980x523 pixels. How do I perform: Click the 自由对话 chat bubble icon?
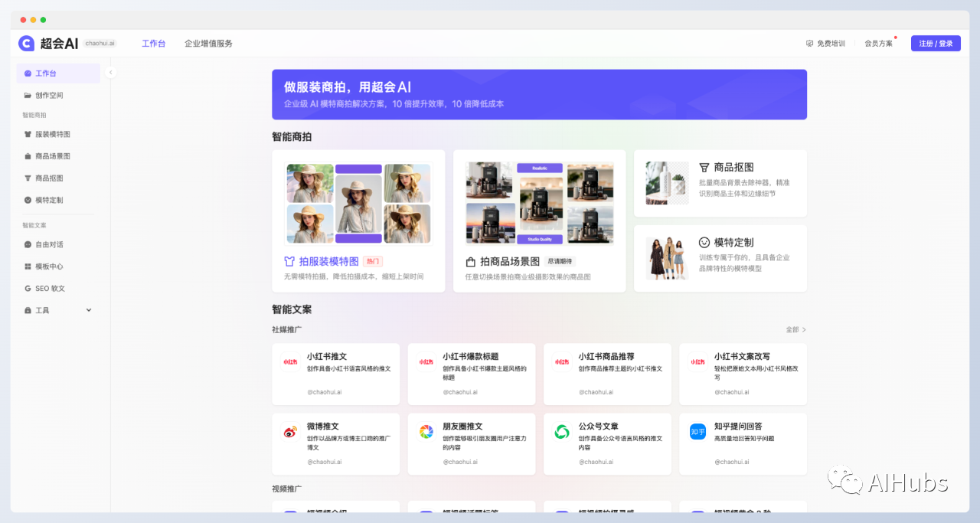tap(28, 245)
